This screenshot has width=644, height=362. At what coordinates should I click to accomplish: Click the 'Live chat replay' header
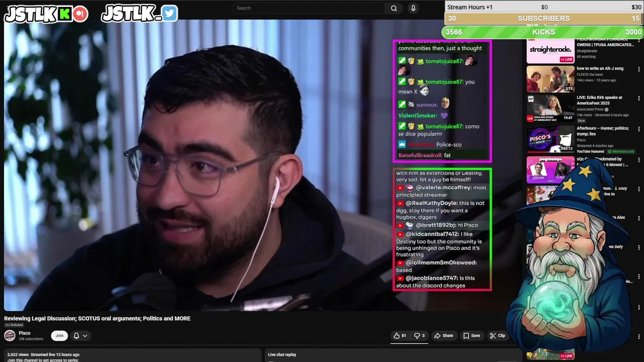click(282, 354)
